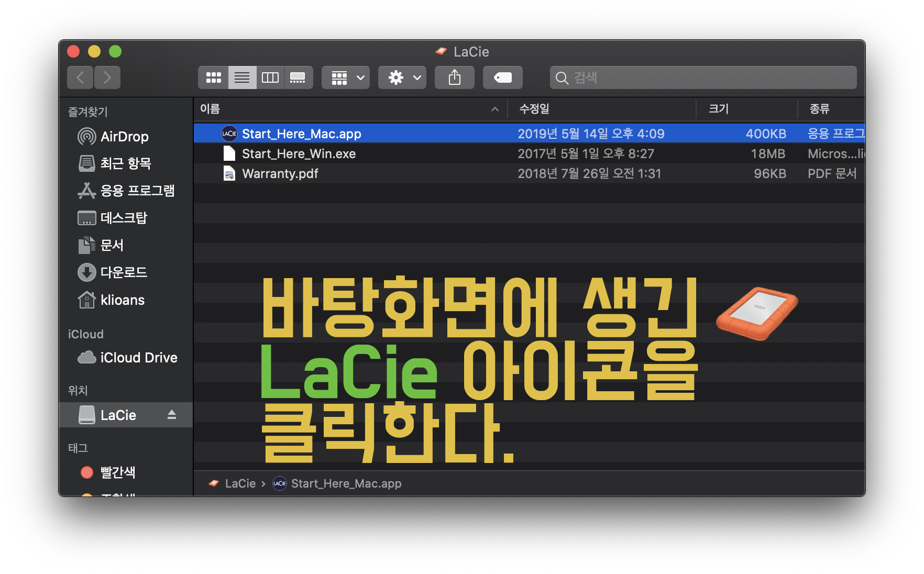Click the 2017년 5월 1일 modified date
Screen dimensions: 924x574
[x=586, y=154]
